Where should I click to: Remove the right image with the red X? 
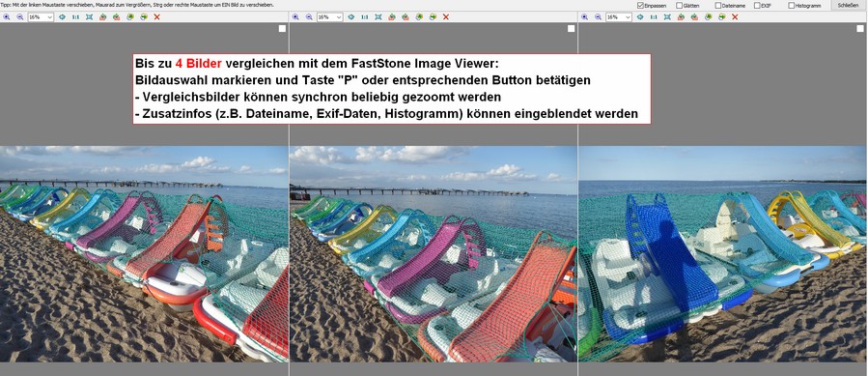click(735, 17)
